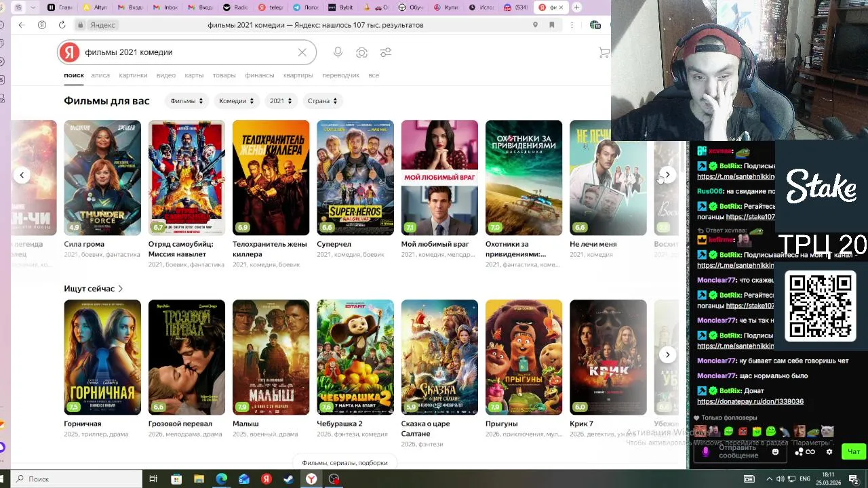Open the Малыш movie poster
Viewport: 868px width, 488px height.
[271, 357]
